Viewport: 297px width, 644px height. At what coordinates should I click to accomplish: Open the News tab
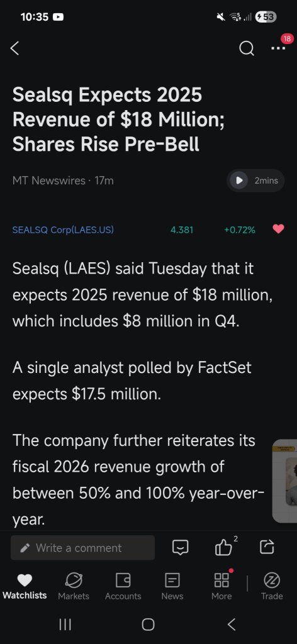point(172,586)
